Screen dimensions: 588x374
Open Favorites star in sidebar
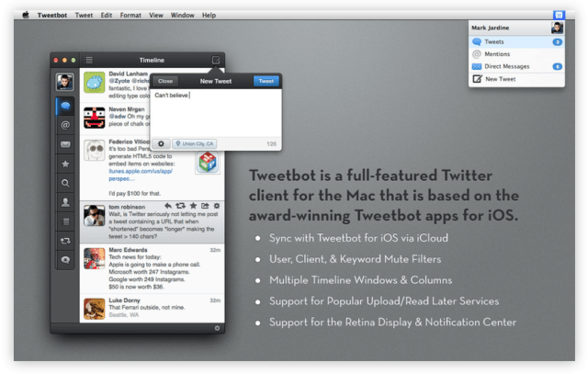tap(65, 164)
